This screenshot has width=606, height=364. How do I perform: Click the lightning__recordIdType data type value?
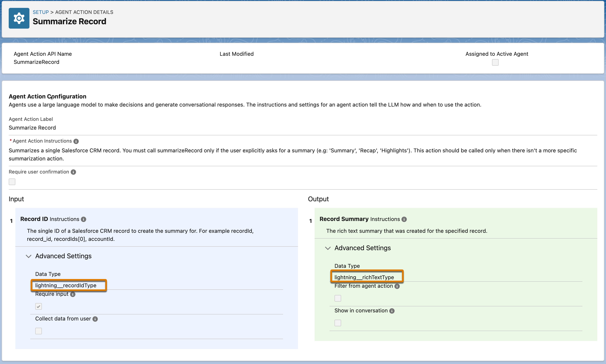click(x=66, y=285)
